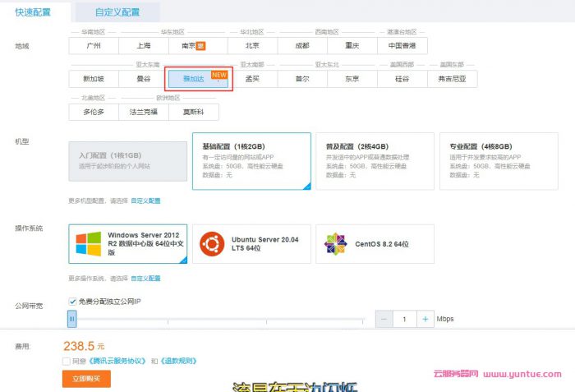Click the Windows Server 2012 logo icon
Screen dimensions: 575x392
point(89,243)
